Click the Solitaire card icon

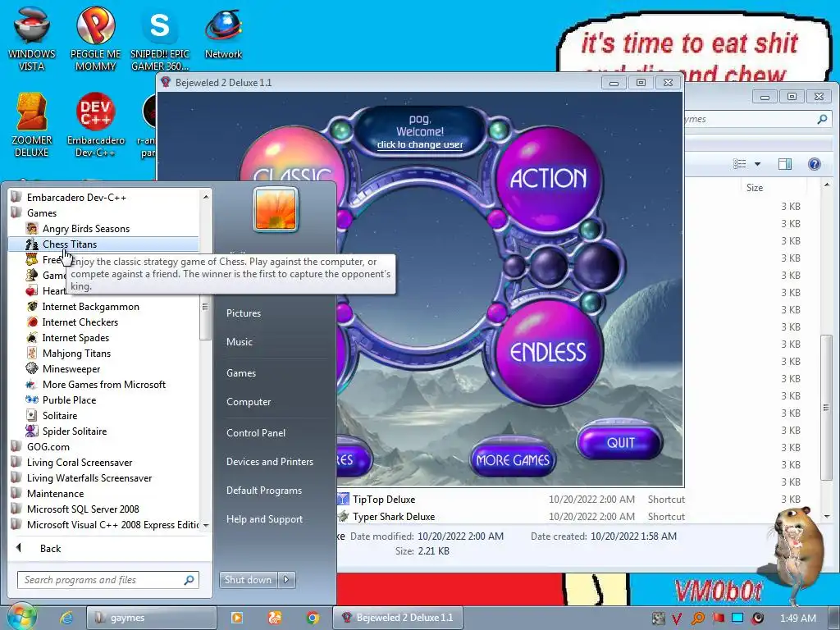32,416
